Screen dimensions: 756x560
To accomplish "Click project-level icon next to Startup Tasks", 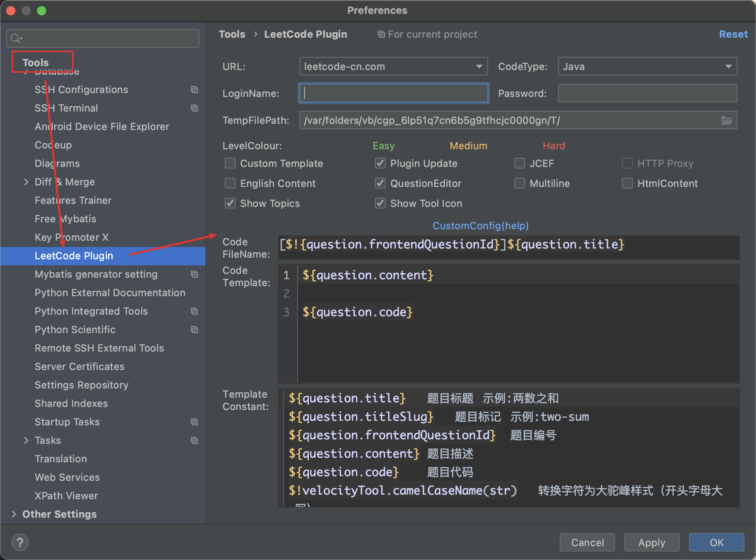I will click(x=194, y=422).
